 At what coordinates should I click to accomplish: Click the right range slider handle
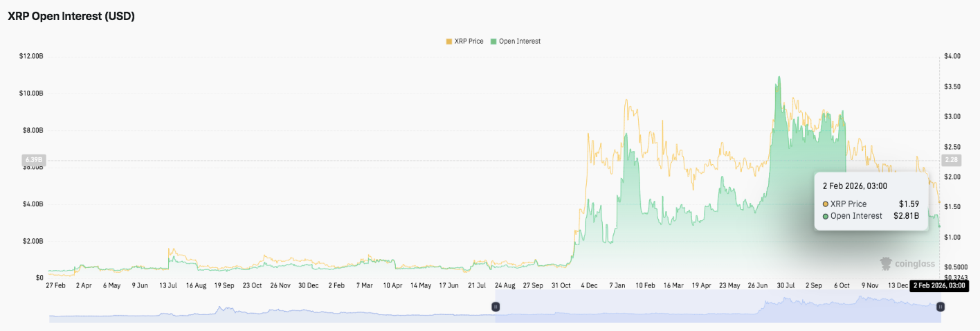click(x=940, y=306)
